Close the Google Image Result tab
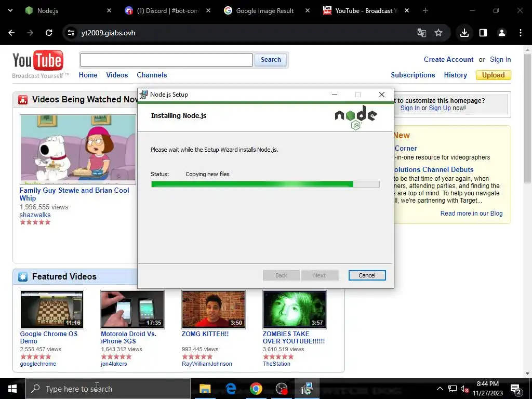532x399 pixels. click(308, 10)
